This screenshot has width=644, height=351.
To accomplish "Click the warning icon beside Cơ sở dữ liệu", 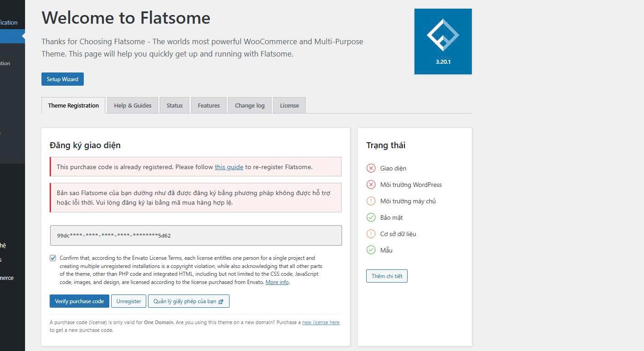I will point(370,234).
